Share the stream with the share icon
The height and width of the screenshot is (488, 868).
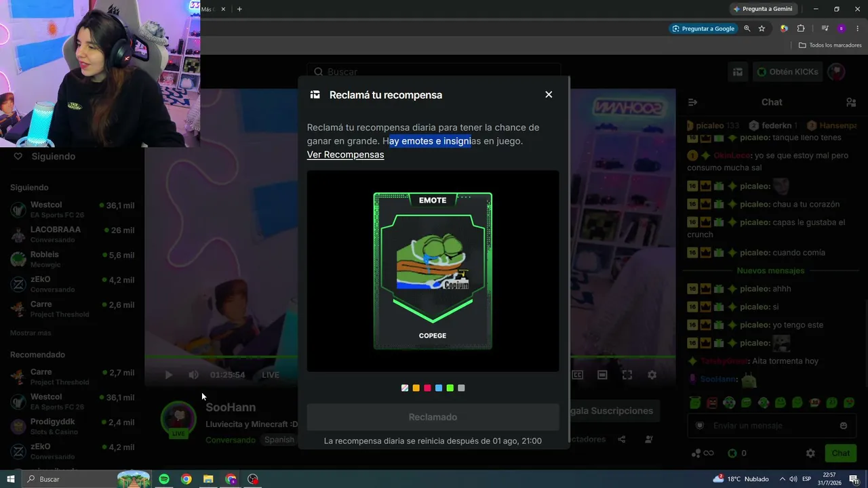tap(621, 439)
